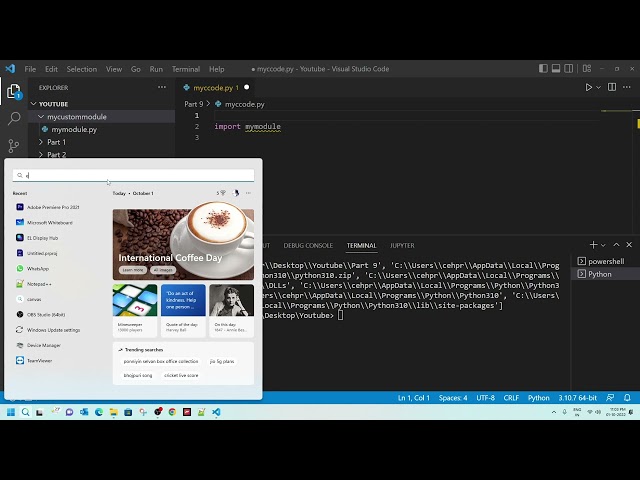Viewport: 640px width, 480px height.
Task: Open Microsoft Whiteboard from Recent list
Action: 50,222
